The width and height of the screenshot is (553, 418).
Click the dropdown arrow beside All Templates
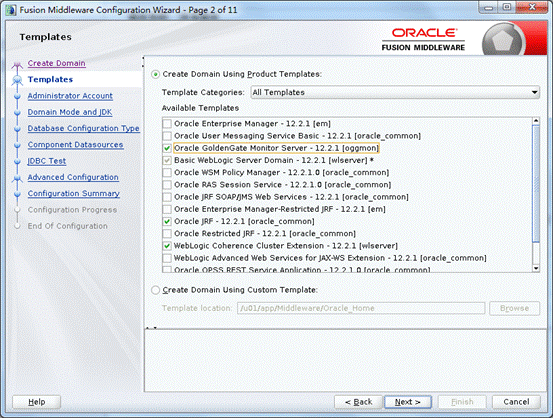pyautogui.click(x=535, y=92)
